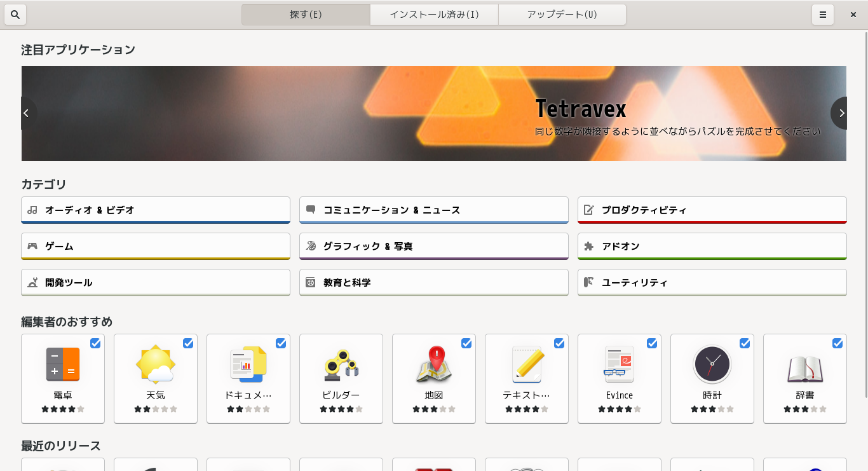Click the Tetravex title text in banner
Viewport: 868px width, 471px height.
pos(581,109)
